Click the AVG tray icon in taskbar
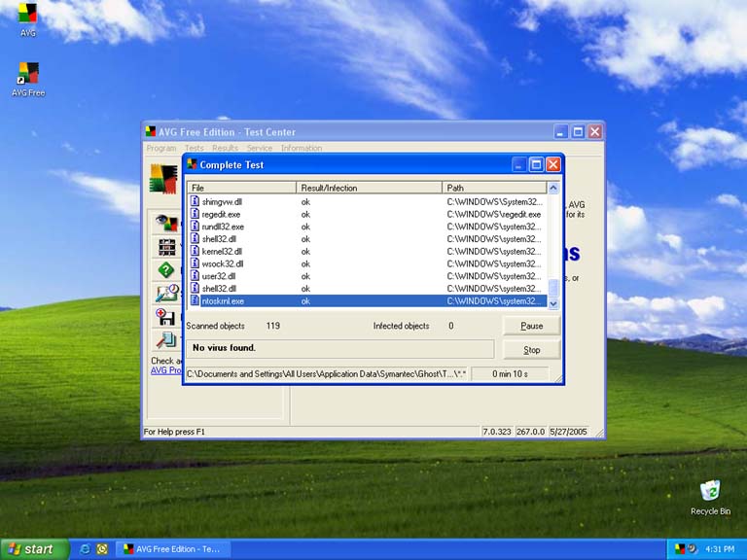 click(679, 549)
